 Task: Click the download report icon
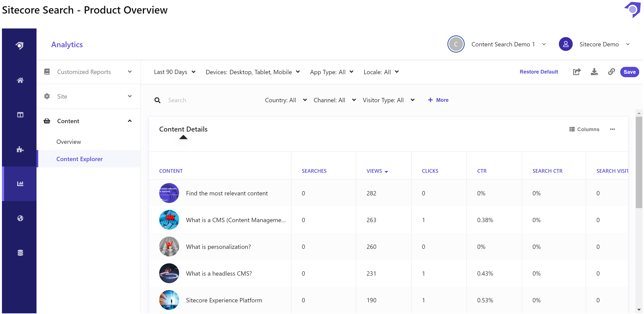pyautogui.click(x=594, y=72)
